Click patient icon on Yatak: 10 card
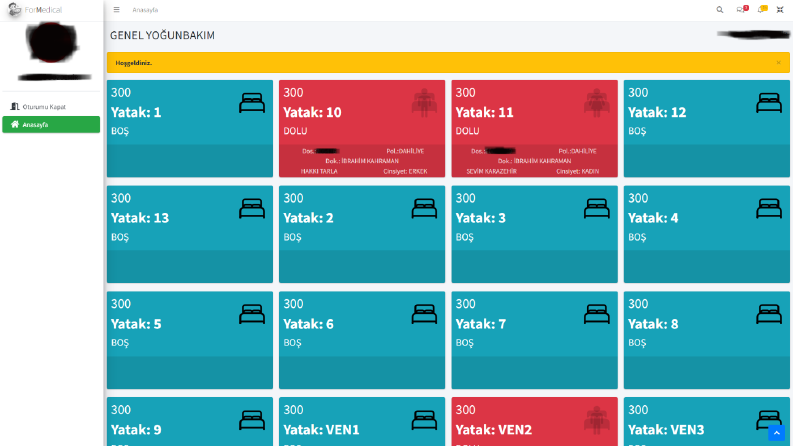The image size is (793, 446). (424, 103)
